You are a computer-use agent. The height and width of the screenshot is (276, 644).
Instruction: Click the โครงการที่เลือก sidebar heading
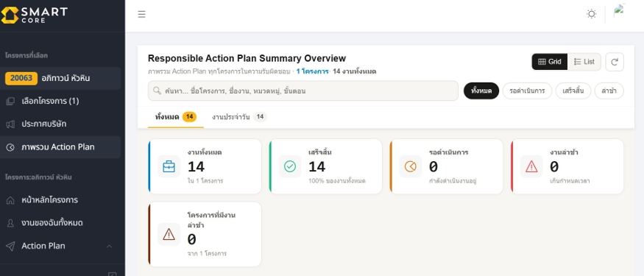coord(26,55)
